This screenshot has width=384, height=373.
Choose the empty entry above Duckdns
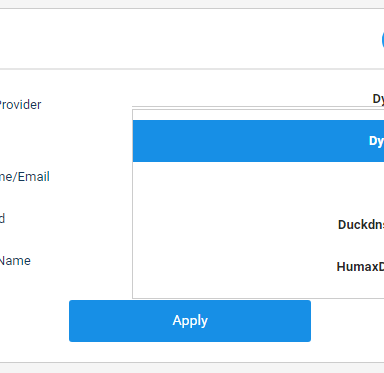258,183
